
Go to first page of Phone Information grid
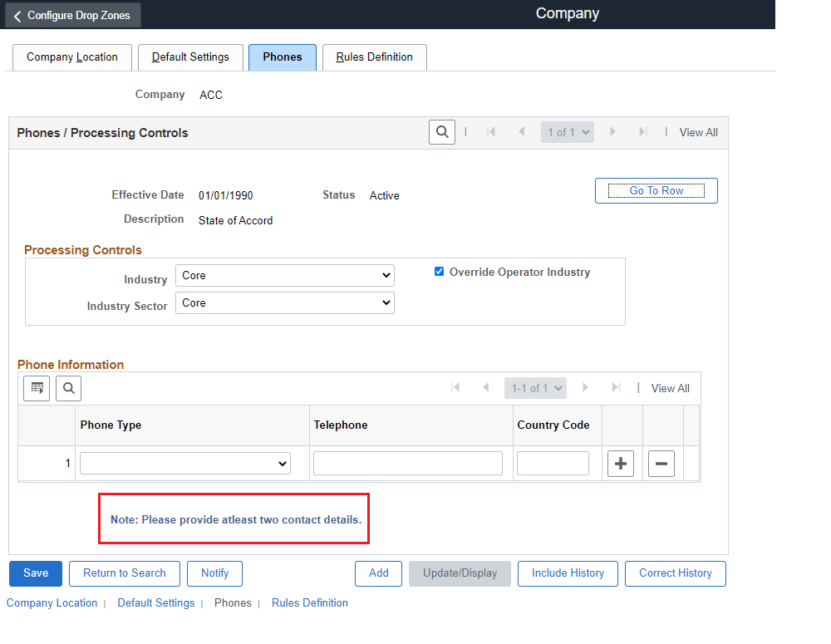click(455, 388)
